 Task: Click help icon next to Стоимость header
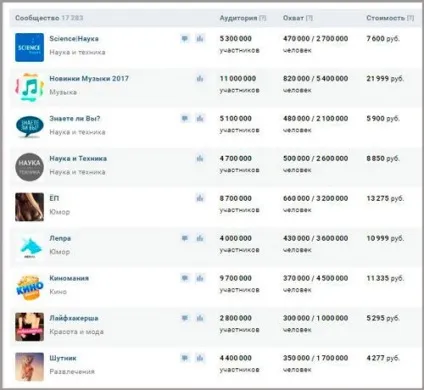click(411, 18)
